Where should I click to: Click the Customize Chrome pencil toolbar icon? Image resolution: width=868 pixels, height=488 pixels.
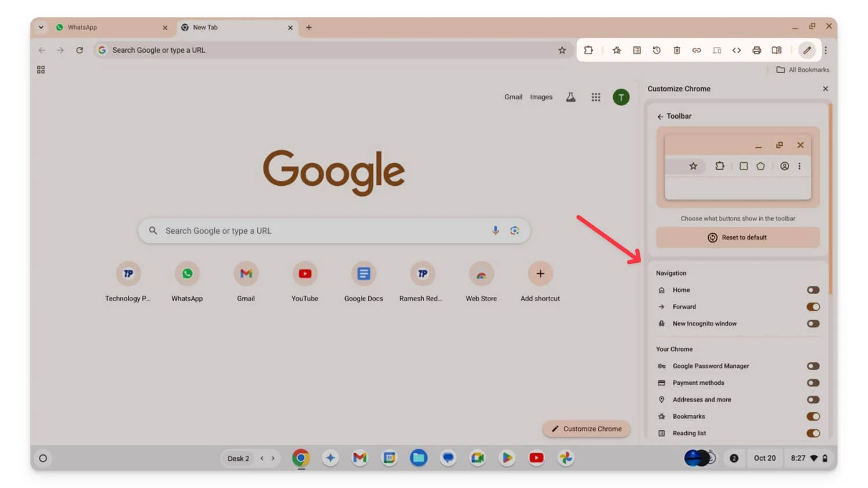807,50
